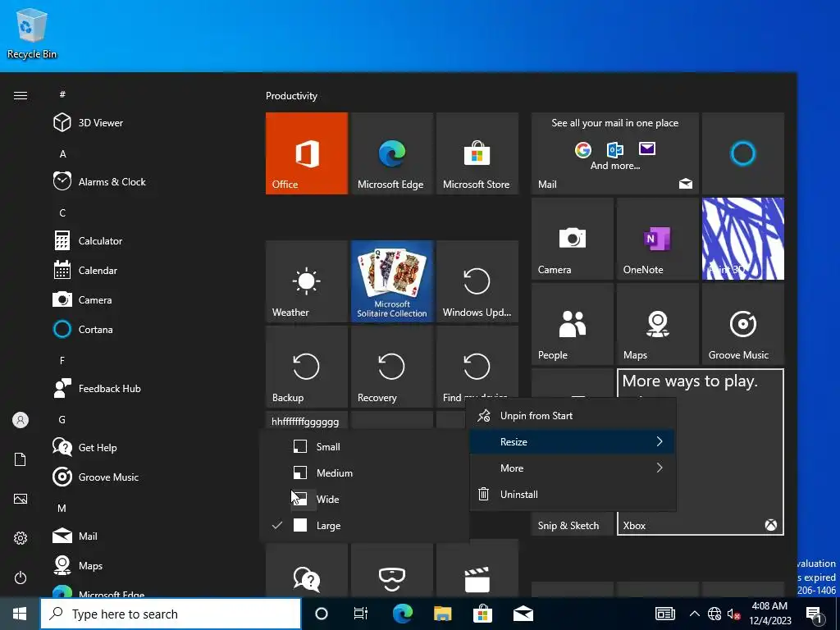Jump to letter G header
840x630 pixels.
[x=62, y=419]
